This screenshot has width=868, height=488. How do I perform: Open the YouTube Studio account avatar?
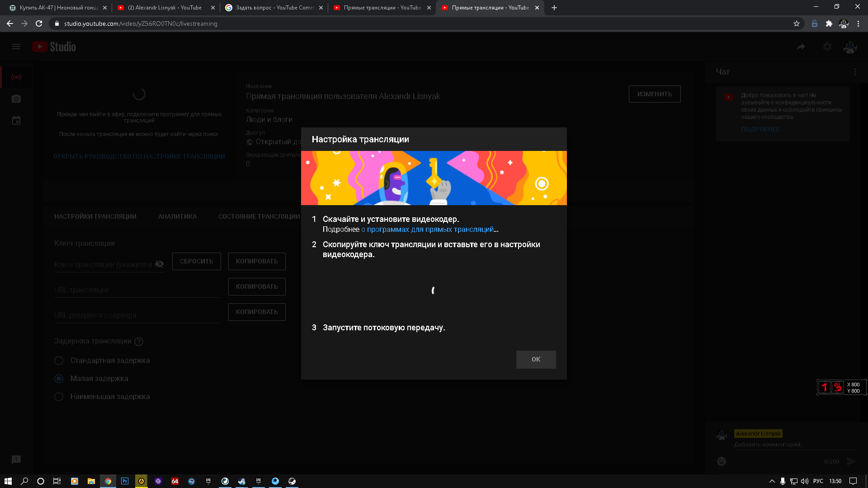coord(850,47)
